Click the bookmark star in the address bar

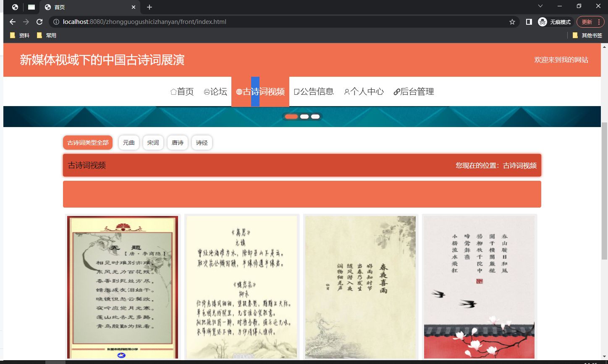point(512,21)
